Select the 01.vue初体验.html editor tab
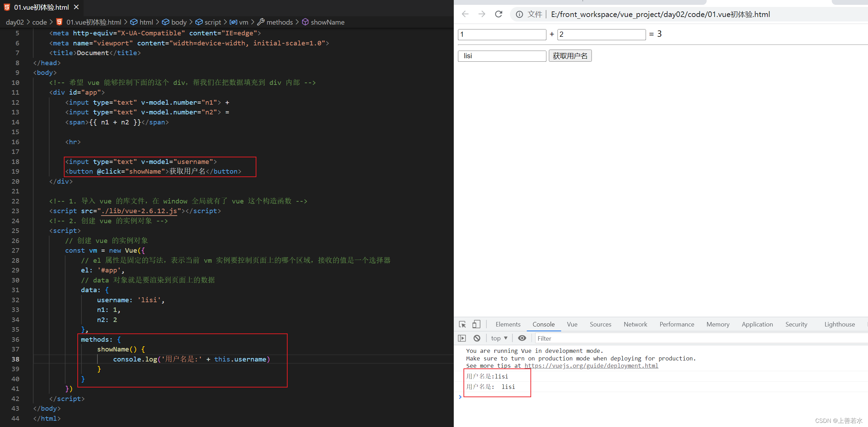 (x=42, y=7)
